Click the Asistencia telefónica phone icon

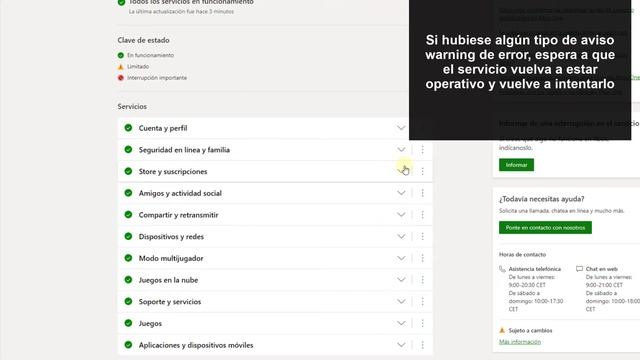(x=502, y=269)
